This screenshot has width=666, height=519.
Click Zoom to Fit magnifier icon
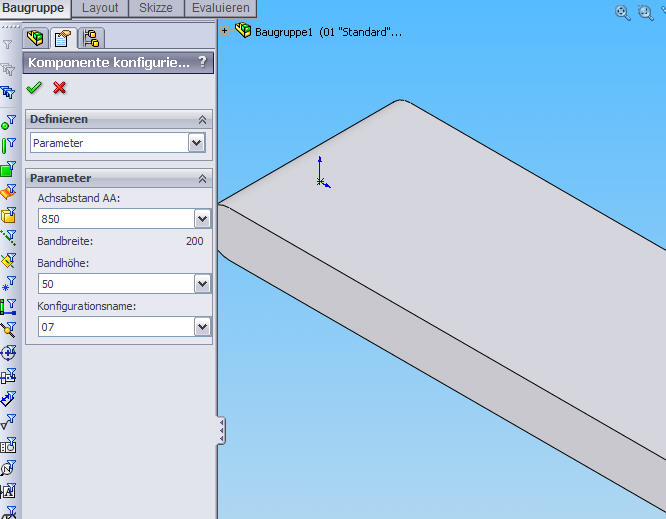coord(623,13)
